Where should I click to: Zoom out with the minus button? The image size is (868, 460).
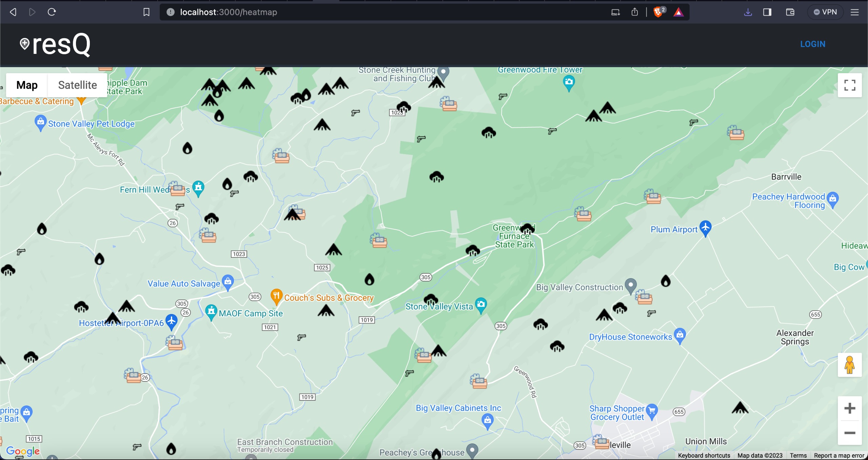(849, 433)
